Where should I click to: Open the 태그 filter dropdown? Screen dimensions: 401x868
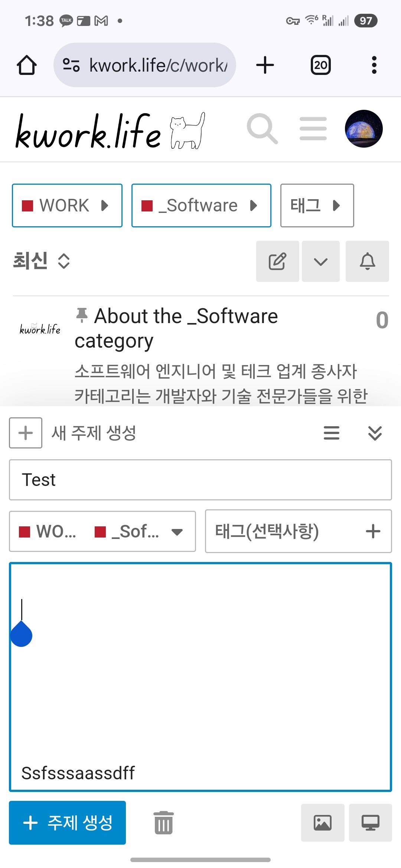click(317, 206)
